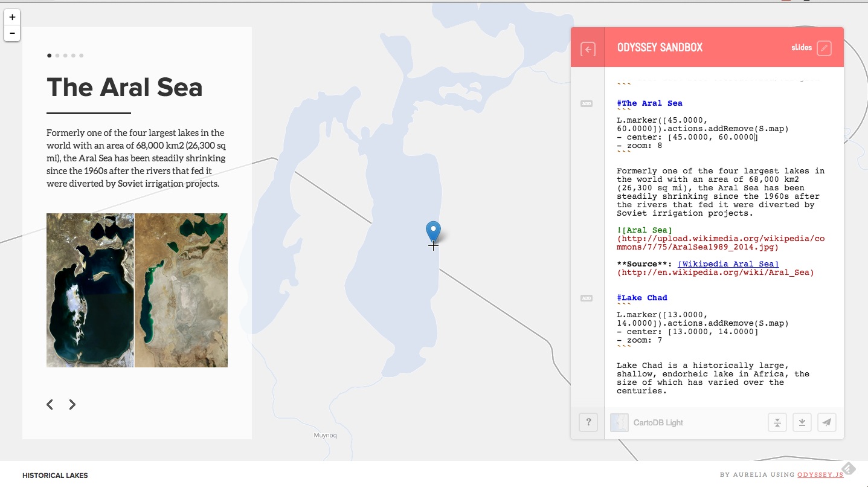
Task: Open the help question mark button
Action: coord(588,422)
